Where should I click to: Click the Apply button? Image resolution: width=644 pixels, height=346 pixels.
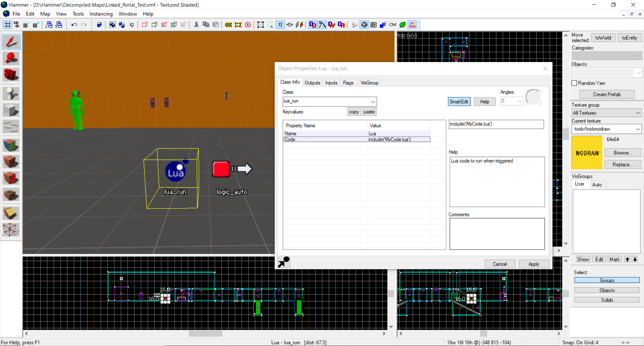[534, 264]
